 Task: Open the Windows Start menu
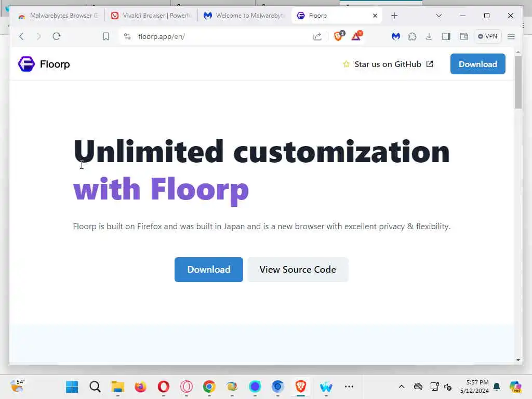[x=72, y=387]
